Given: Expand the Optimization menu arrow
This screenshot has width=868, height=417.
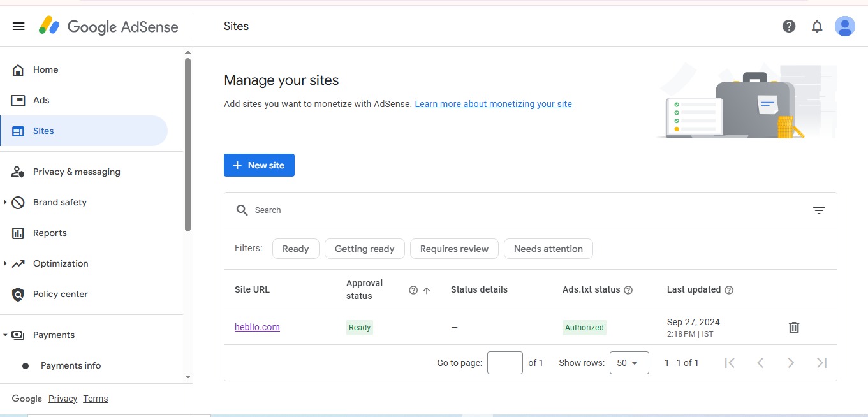Looking at the screenshot, I should coord(5,263).
